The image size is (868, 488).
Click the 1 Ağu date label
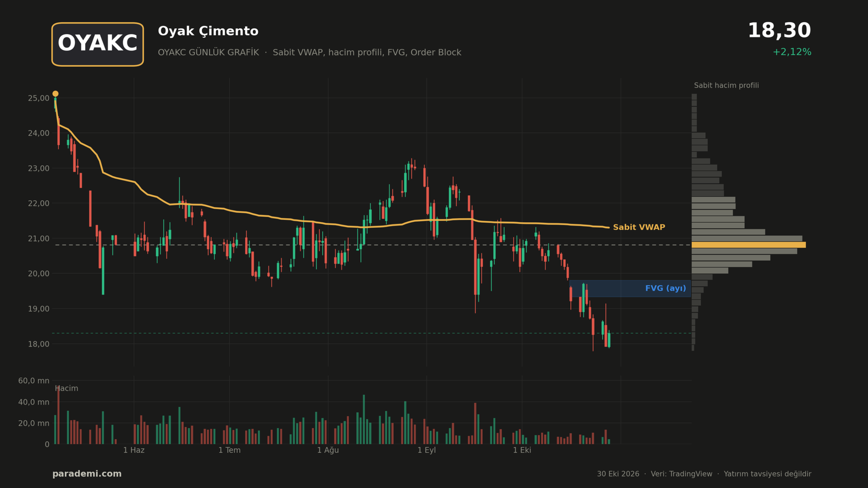[328, 450]
